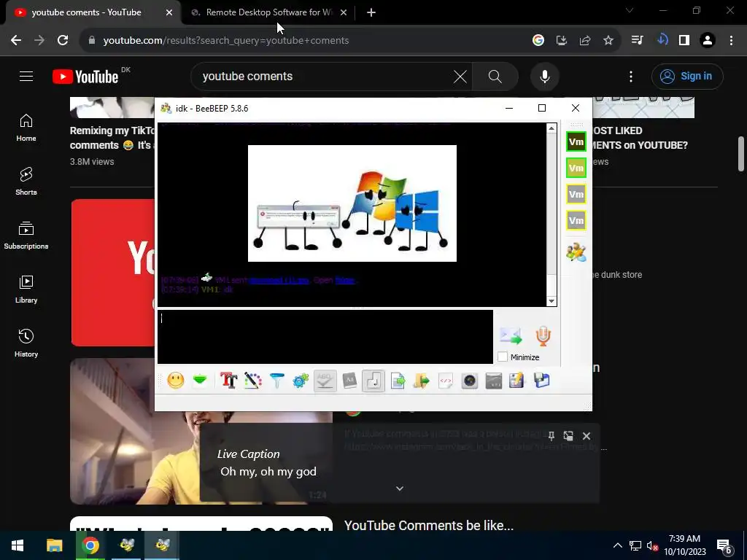
Task: Open the sent file link in chat
Action: point(279,280)
